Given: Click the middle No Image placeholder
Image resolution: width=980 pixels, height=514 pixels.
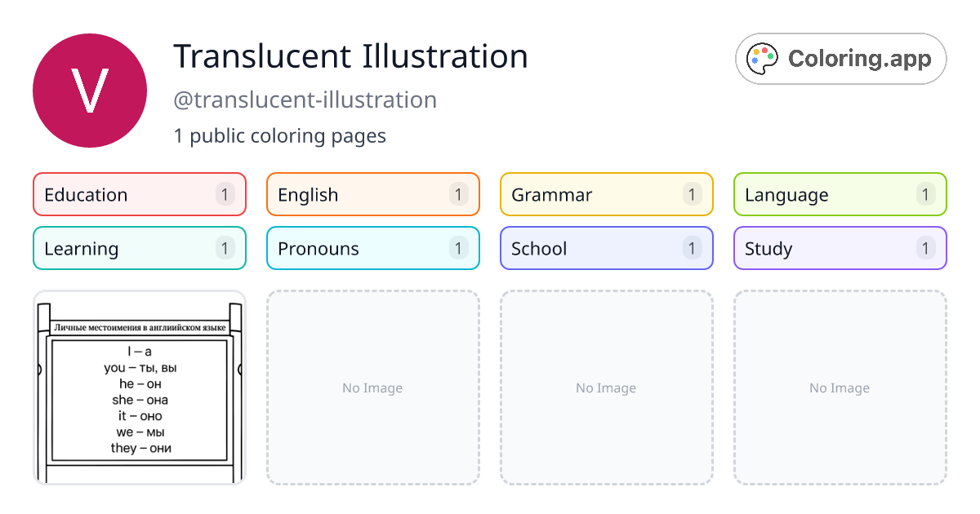Looking at the screenshot, I should tap(607, 388).
